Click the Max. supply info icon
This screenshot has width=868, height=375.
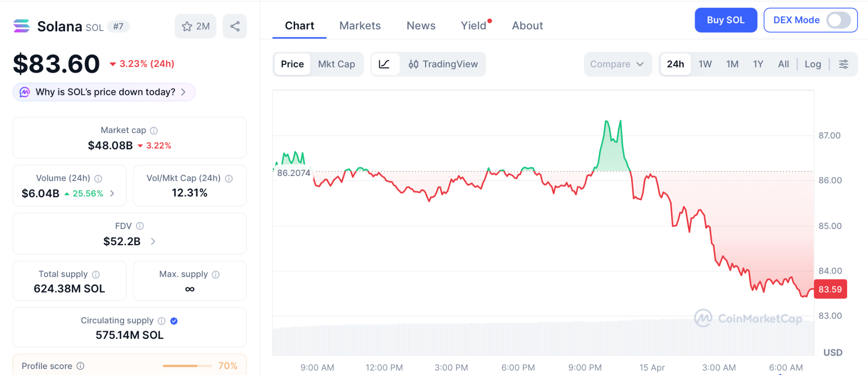point(216,274)
